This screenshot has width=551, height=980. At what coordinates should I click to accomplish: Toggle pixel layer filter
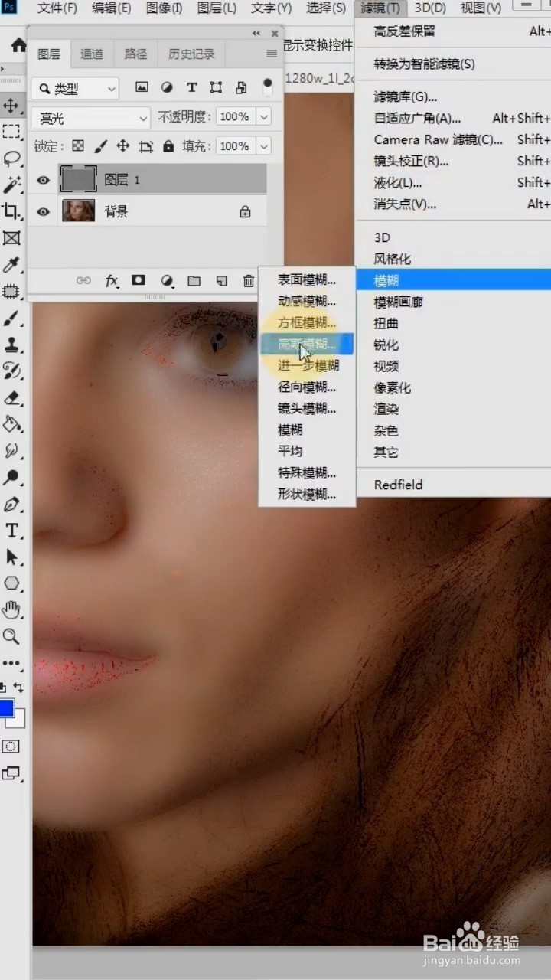142,87
